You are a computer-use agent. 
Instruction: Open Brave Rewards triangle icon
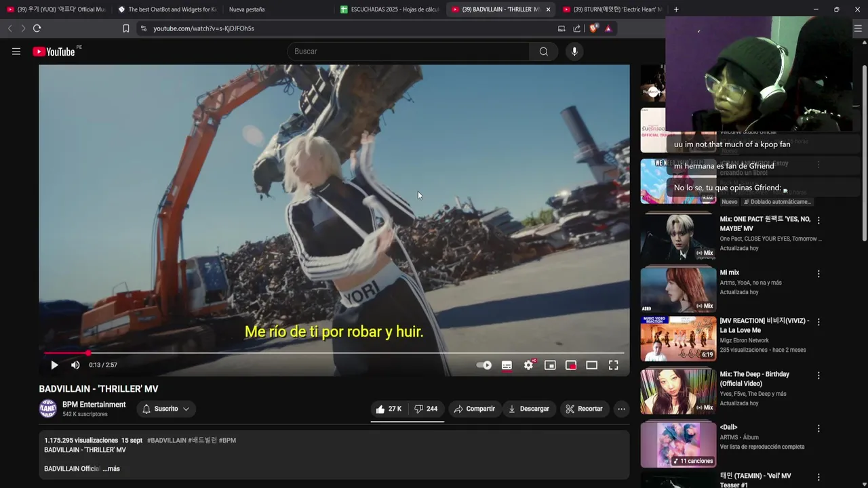click(x=608, y=28)
